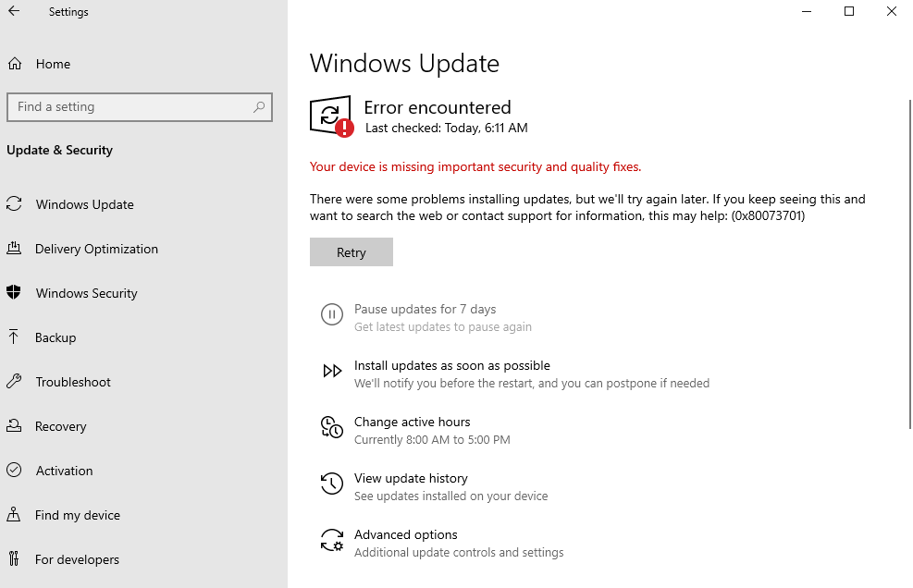The image size is (913, 588).
Task: Select For developers in the sidebar
Action: click(x=77, y=559)
